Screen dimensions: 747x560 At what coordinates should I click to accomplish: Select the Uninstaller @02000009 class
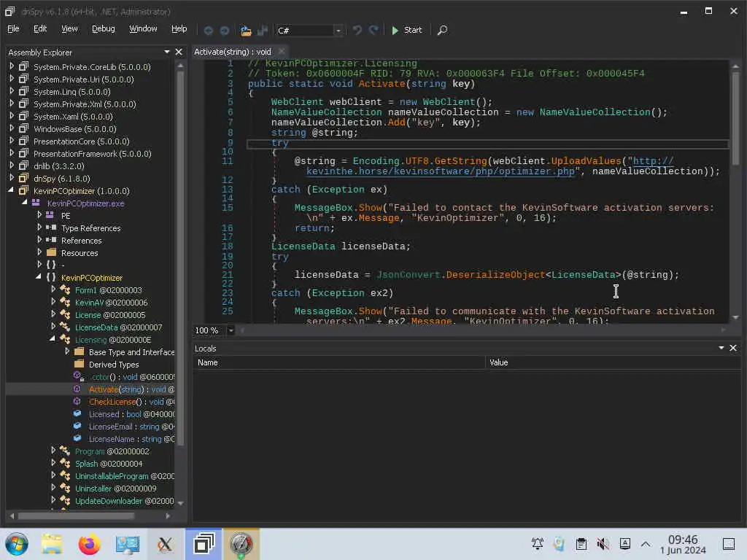point(116,488)
